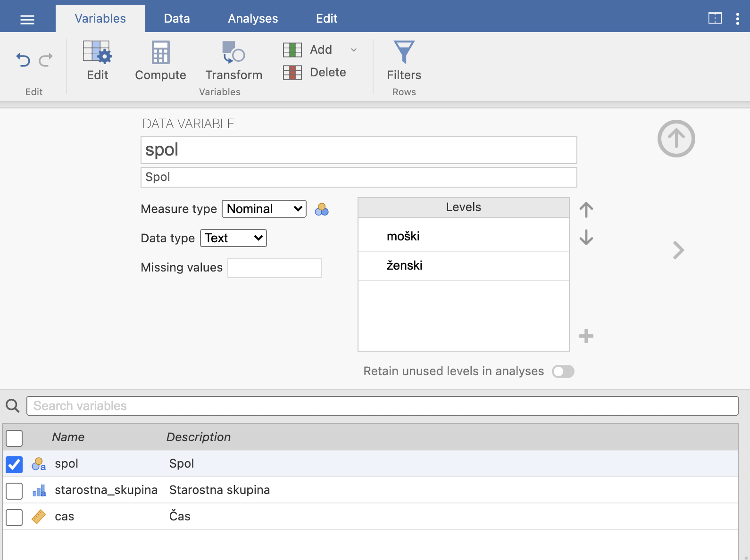Switch to the Variables tab
The image size is (750, 560).
(x=100, y=18)
